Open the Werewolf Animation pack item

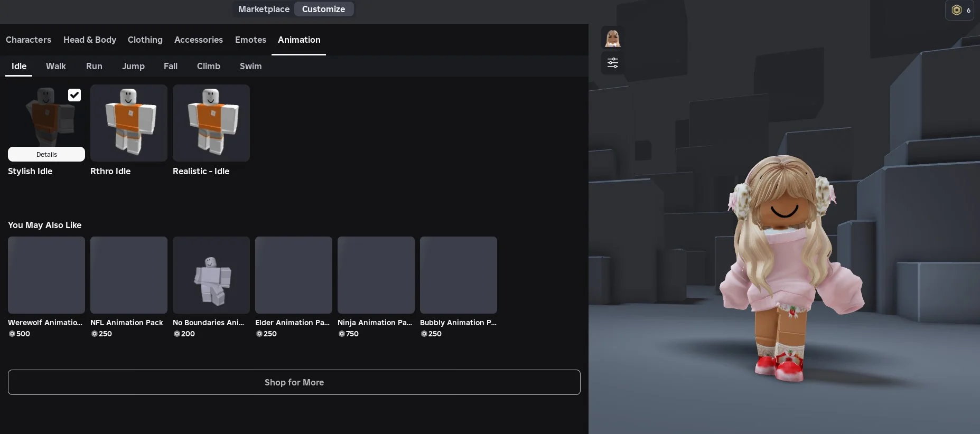(46, 275)
